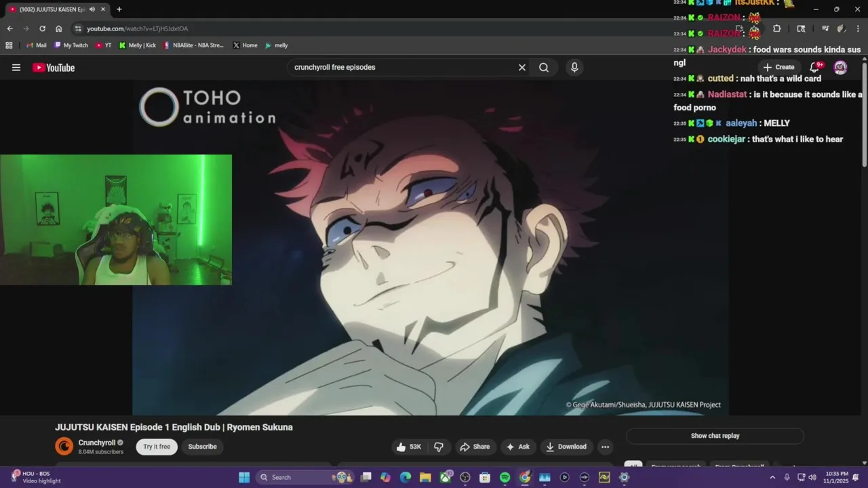Open Microsoft Edge from the taskbar
The image size is (868, 488).
tap(405, 477)
